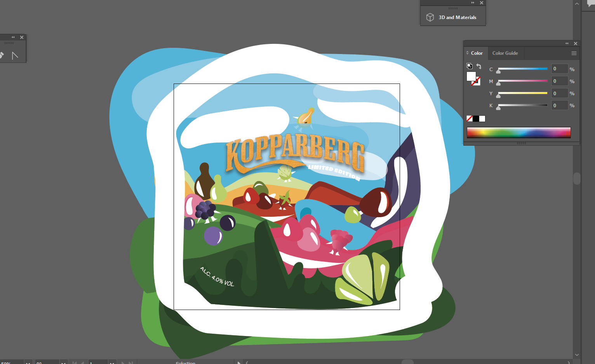Open the Color panel options menu

point(574,53)
